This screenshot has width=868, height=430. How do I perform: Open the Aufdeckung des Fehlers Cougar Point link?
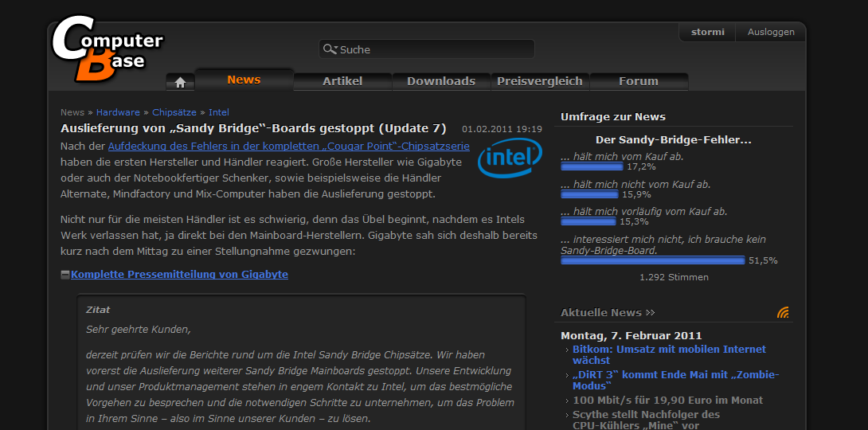pos(289,147)
